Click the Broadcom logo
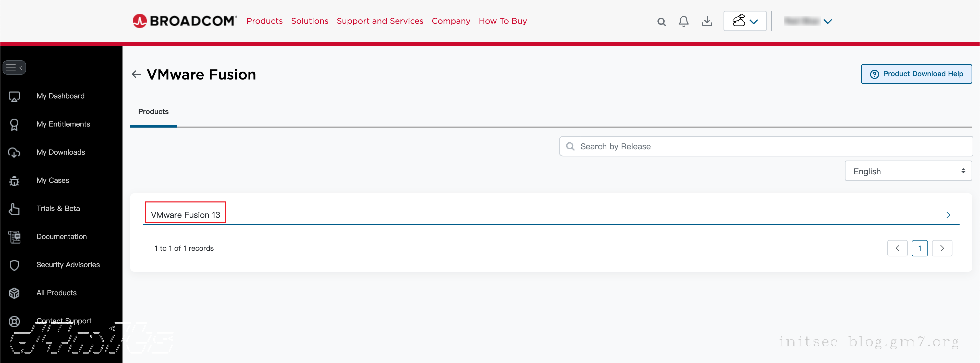 [185, 21]
